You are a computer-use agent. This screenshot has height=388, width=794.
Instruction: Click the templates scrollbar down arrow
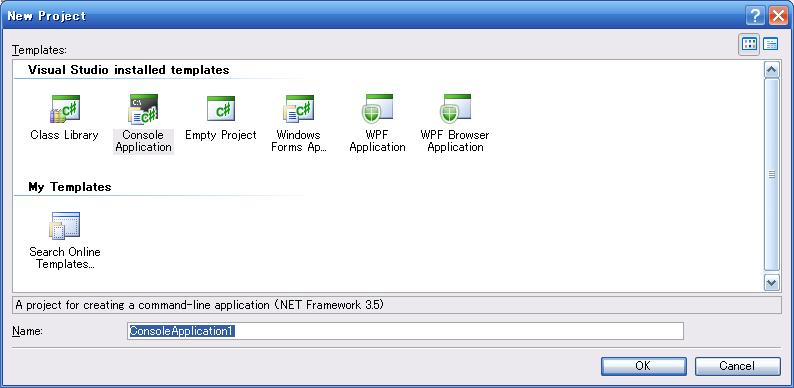point(772,283)
